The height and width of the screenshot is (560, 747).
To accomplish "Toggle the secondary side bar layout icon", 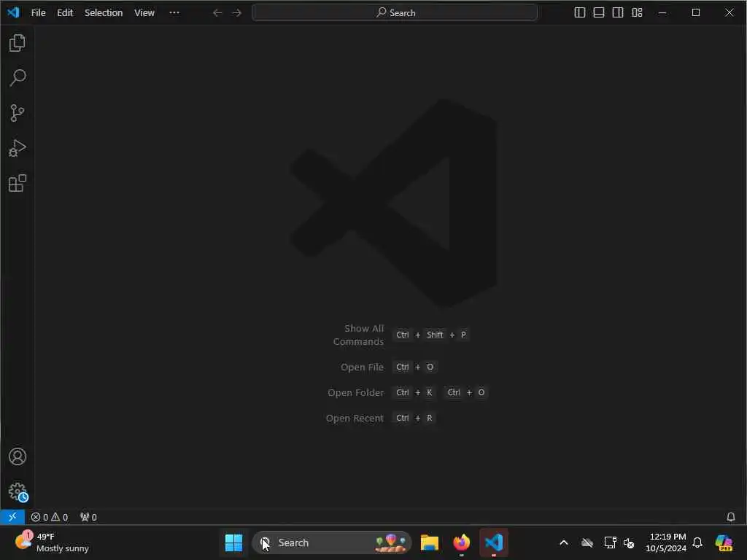I will coord(618,13).
